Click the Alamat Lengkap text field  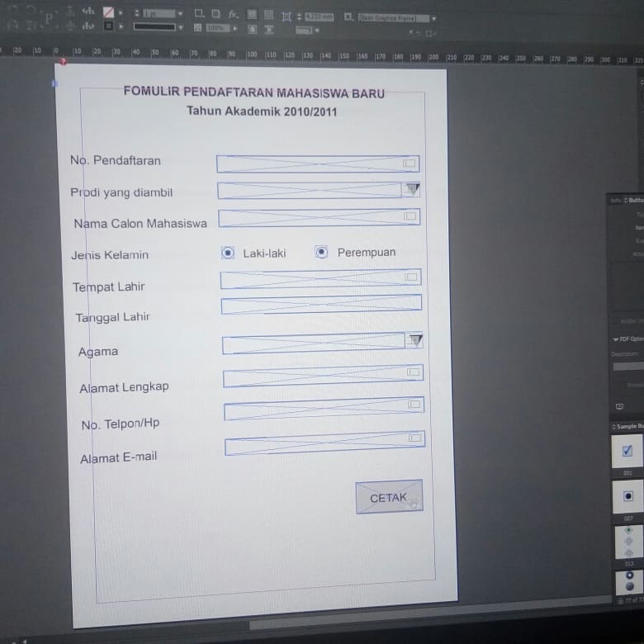(x=323, y=376)
